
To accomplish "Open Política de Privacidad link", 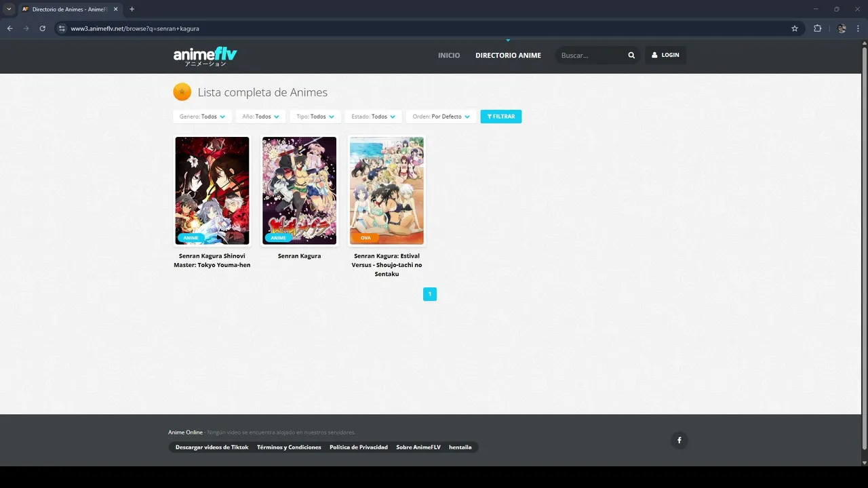I will click(x=359, y=447).
